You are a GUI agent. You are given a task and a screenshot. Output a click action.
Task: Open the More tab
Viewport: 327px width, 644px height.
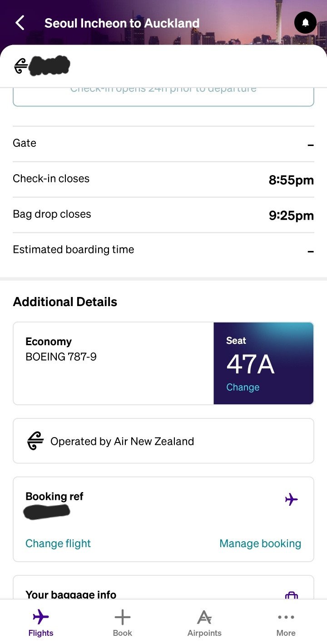[x=286, y=623]
